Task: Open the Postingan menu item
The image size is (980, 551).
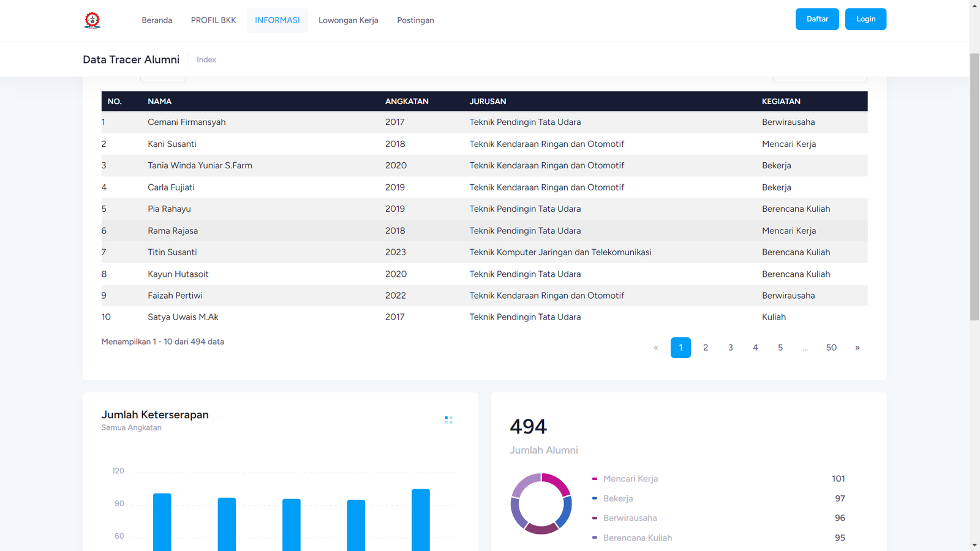Action: [x=415, y=20]
